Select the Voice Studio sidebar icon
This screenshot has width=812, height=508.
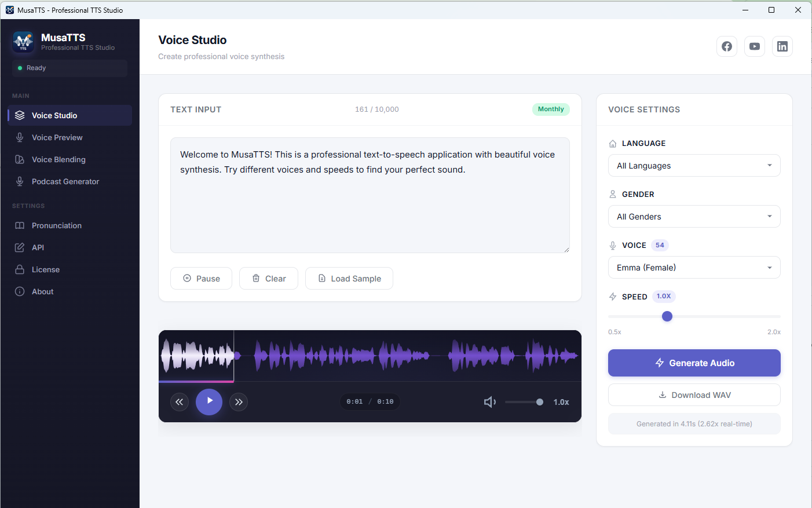pos(19,115)
